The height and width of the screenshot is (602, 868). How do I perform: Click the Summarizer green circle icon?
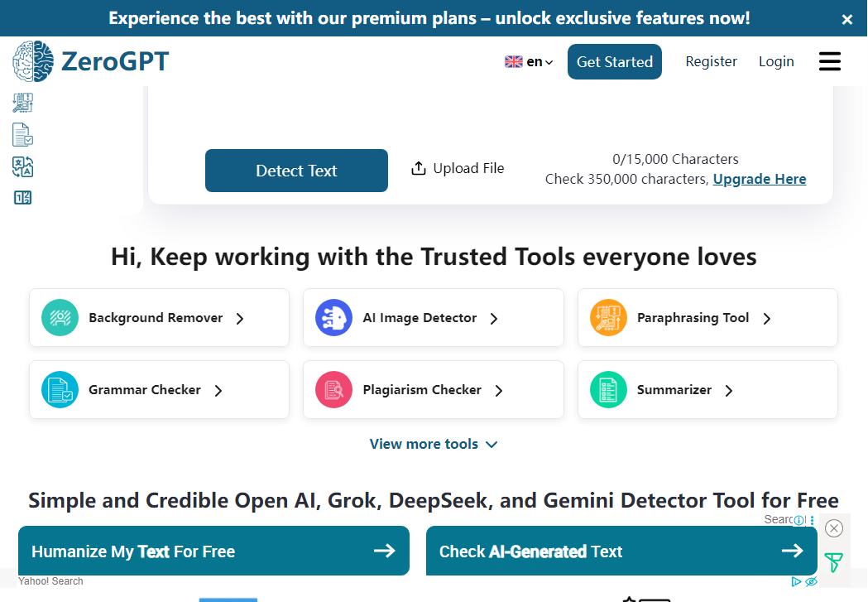pos(608,389)
